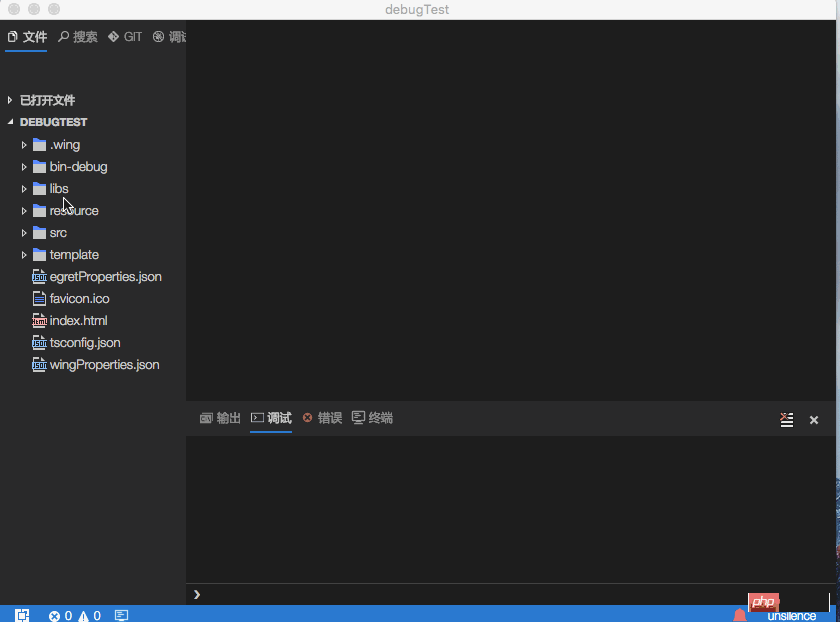Toggle the panel icon in status bar
Screen dimensions: 840x622
pos(121,615)
